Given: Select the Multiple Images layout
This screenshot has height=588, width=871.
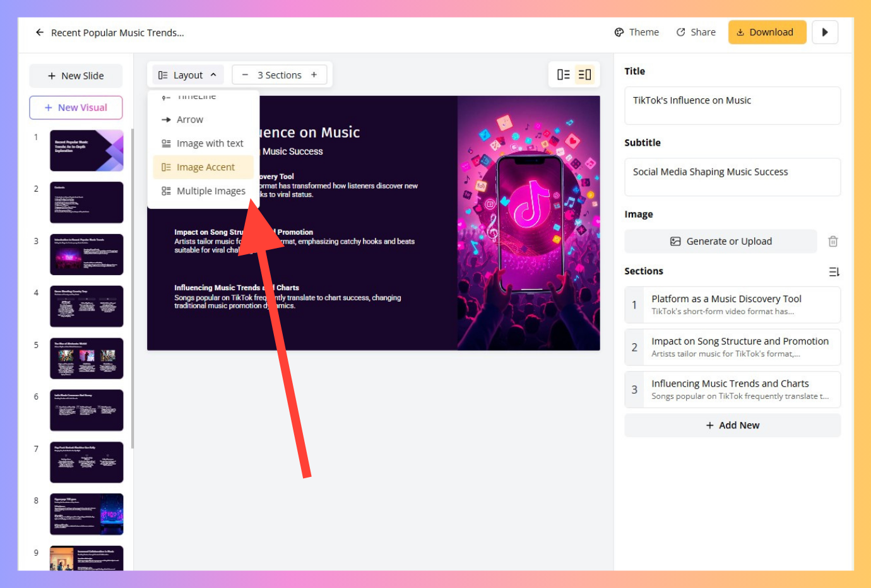Looking at the screenshot, I should pos(203,191).
